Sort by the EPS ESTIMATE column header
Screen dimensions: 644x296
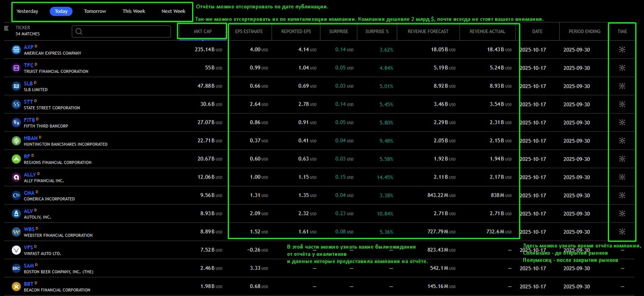coord(249,31)
